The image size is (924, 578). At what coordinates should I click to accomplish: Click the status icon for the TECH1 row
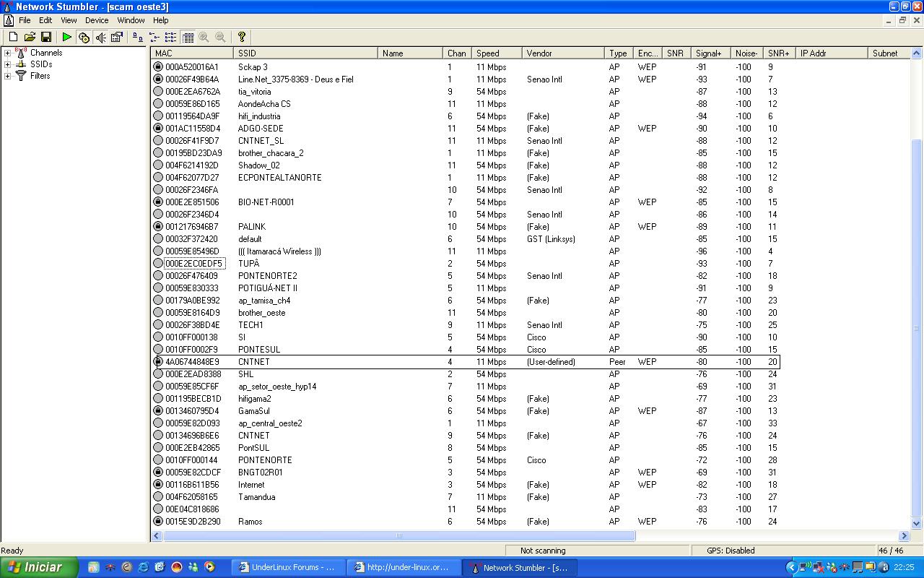pos(158,325)
